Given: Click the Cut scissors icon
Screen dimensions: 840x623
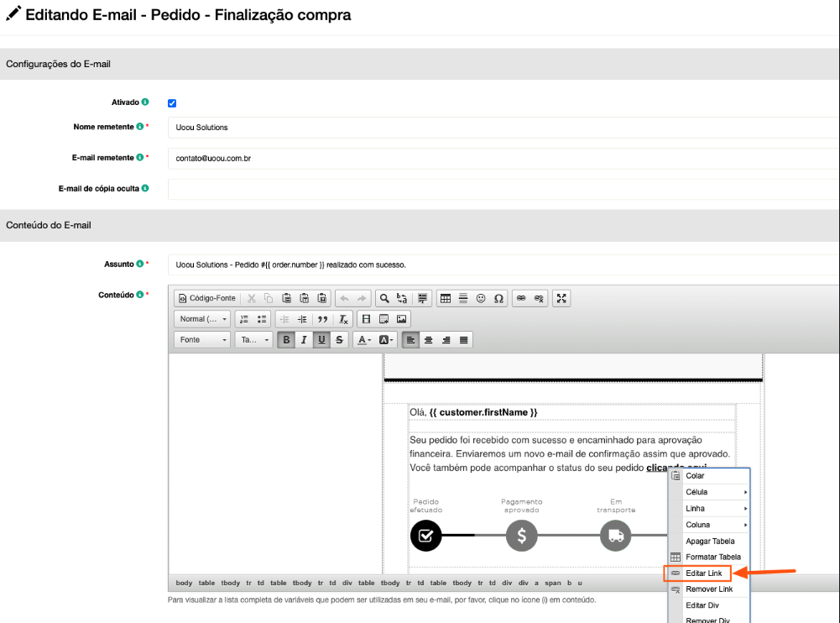Looking at the screenshot, I should [251, 298].
